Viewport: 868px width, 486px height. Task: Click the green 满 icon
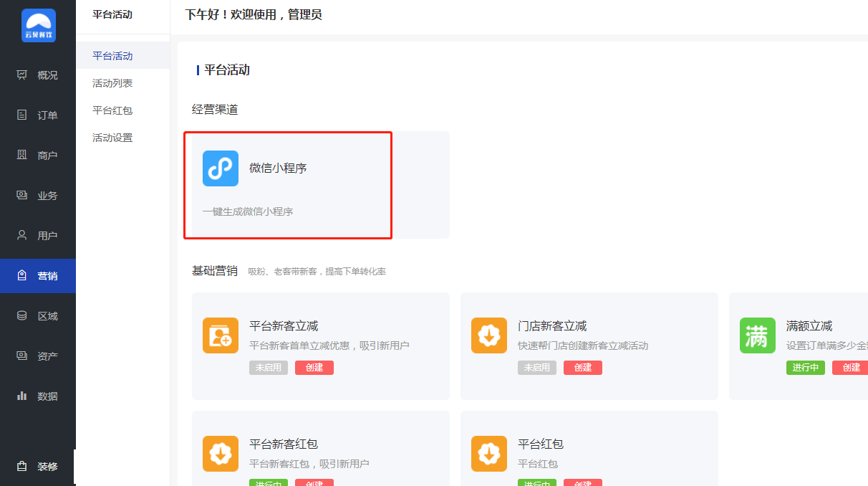[x=758, y=335]
